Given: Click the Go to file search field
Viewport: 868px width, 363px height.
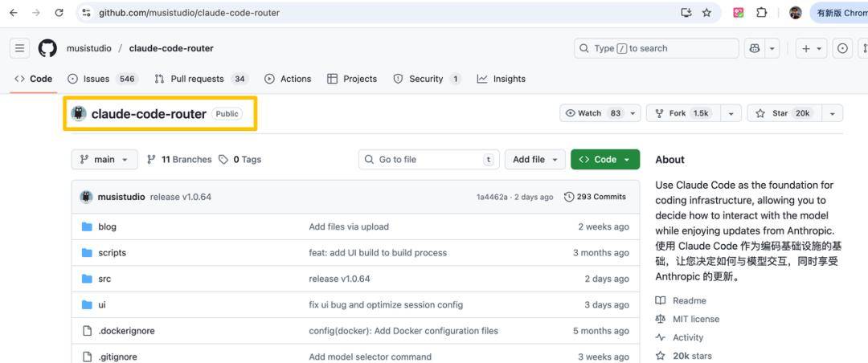Looking at the screenshot, I should point(428,160).
